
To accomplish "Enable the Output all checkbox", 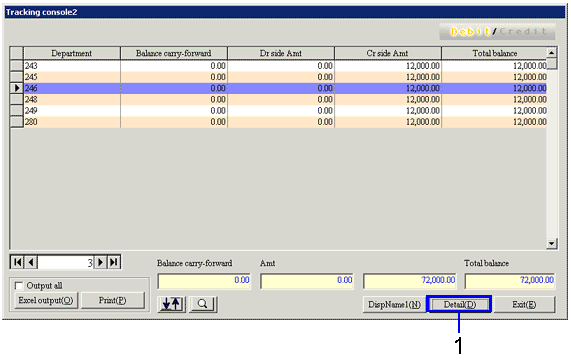I will coord(19,285).
